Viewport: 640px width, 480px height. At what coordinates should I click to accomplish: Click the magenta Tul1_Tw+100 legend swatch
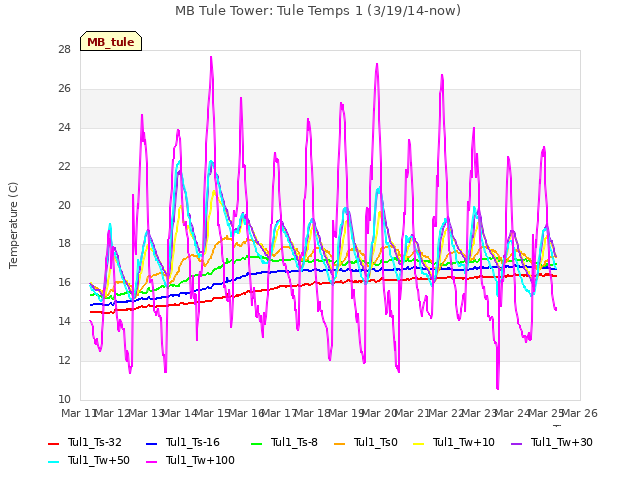tap(151, 461)
